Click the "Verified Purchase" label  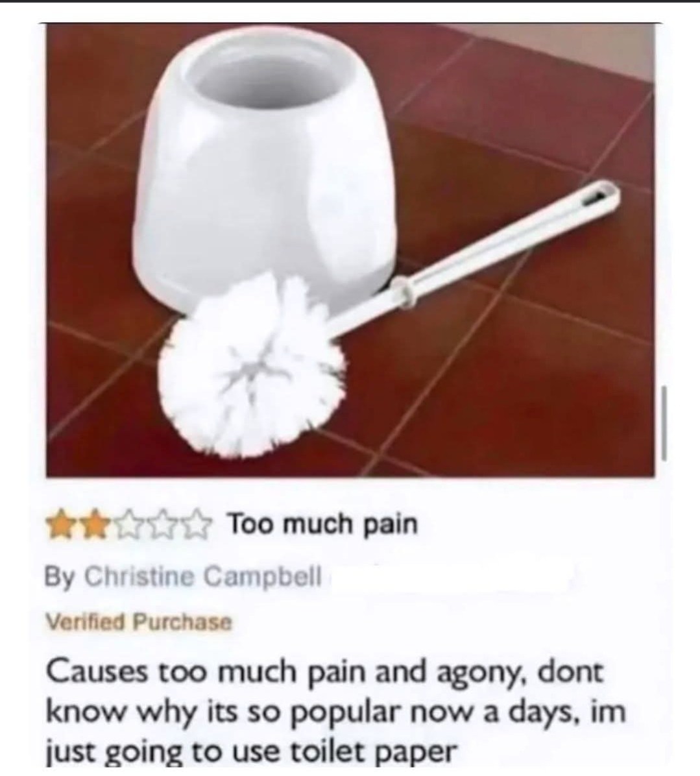139,622
